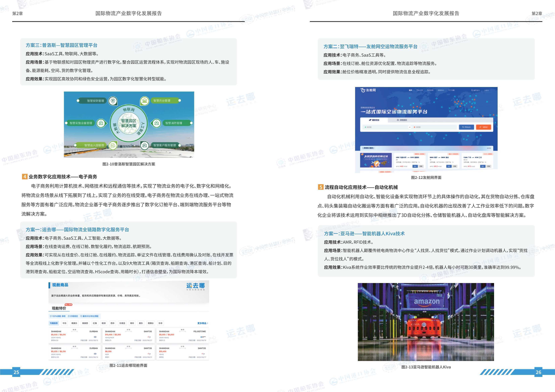The height and width of the screenshot is (392, 555).
Task: Click the section title 流程自动化应用技术——自动化机械
Action: coord(361,187)
